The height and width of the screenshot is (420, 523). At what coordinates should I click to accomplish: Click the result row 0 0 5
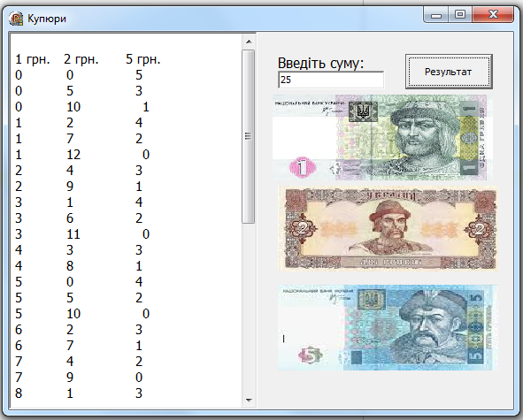pyautogui.click(x=79, y=75)
